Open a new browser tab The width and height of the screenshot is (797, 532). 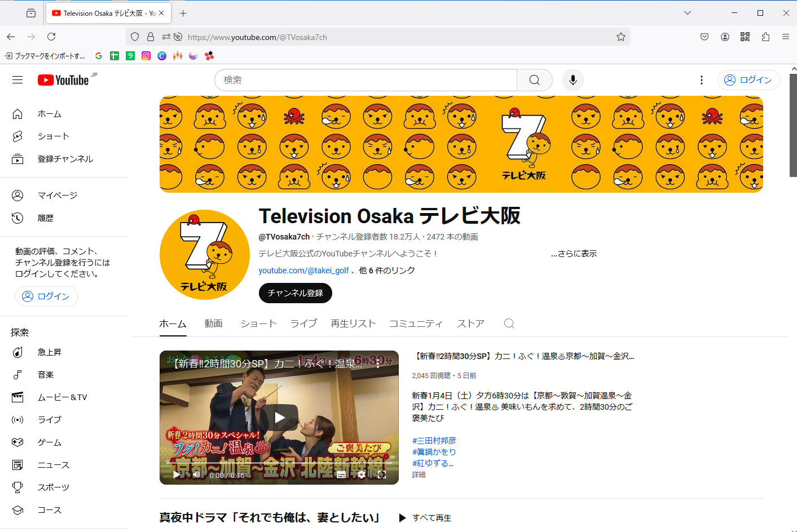[183, 13]
